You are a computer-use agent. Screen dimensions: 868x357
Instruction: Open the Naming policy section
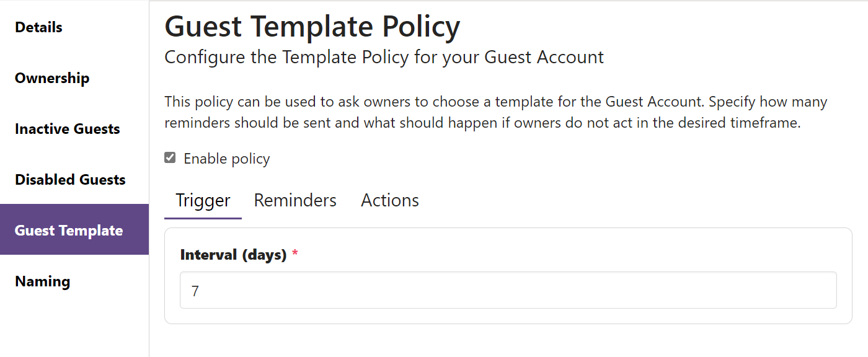(x=42, y=281)
